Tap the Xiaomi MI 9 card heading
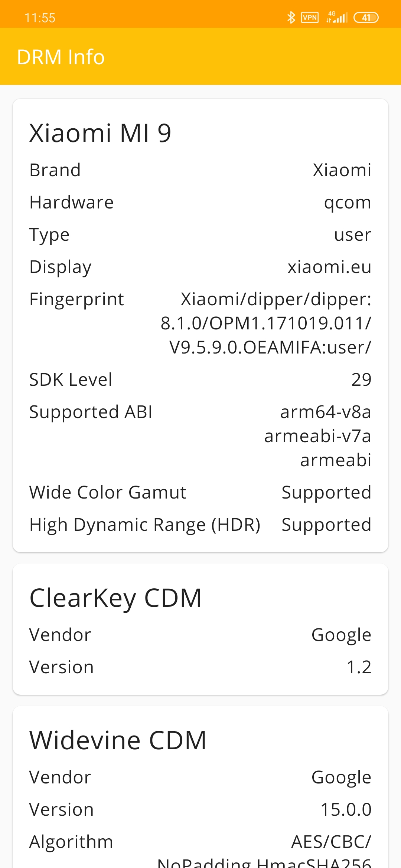 100,133
